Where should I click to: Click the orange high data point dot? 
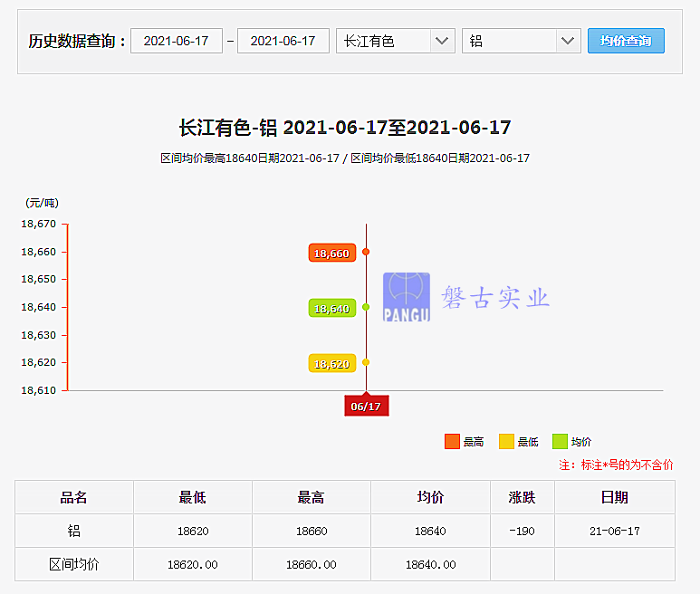point(366,252)
